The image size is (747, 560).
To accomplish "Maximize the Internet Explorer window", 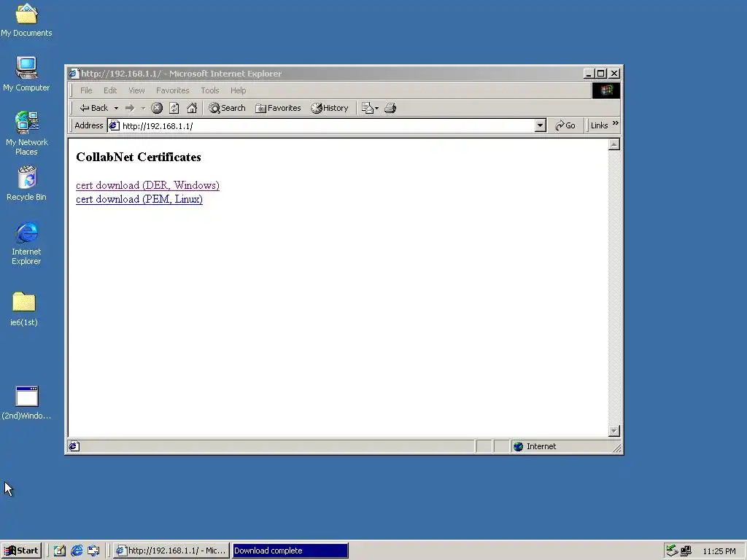I will pyautogui.click(x=601, y=74).
